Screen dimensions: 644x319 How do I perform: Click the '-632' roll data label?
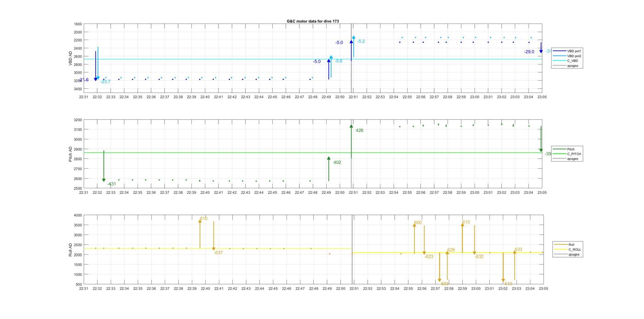(479, 257)
